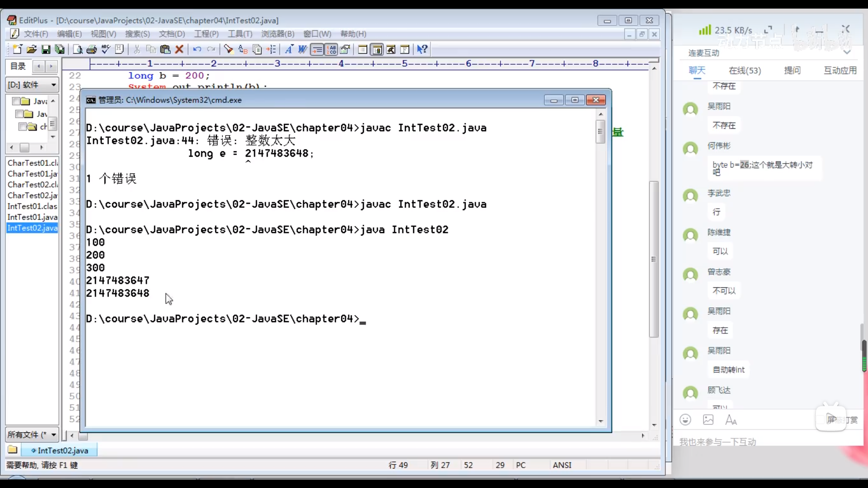Save the file with the floppy icon
This screenshot has width=868, height=488.
(x=46, y=49)
